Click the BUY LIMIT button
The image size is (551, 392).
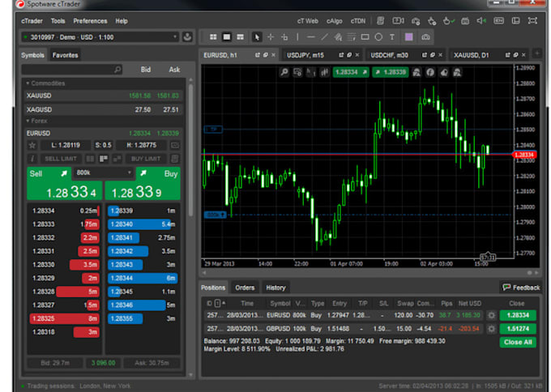click(146, 159)
